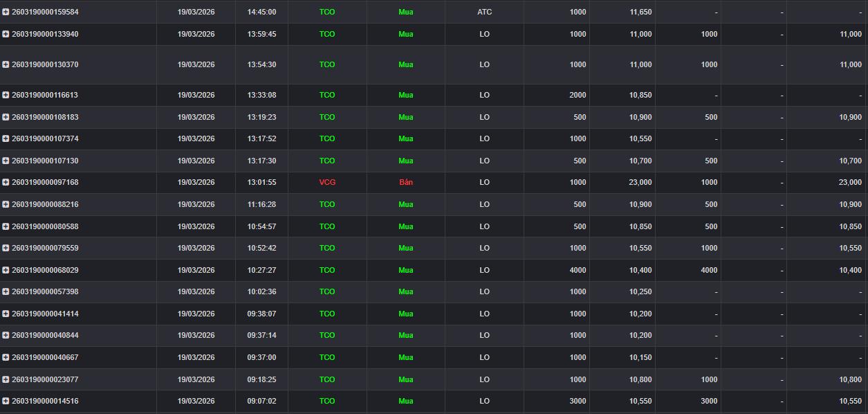
Task: Click the red Bán label
Action: tap(406, 182)
